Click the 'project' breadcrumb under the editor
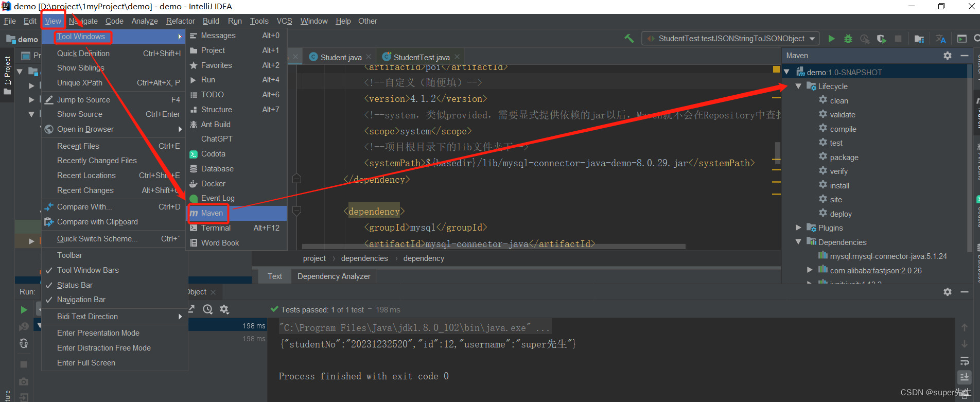 point(314,258)
